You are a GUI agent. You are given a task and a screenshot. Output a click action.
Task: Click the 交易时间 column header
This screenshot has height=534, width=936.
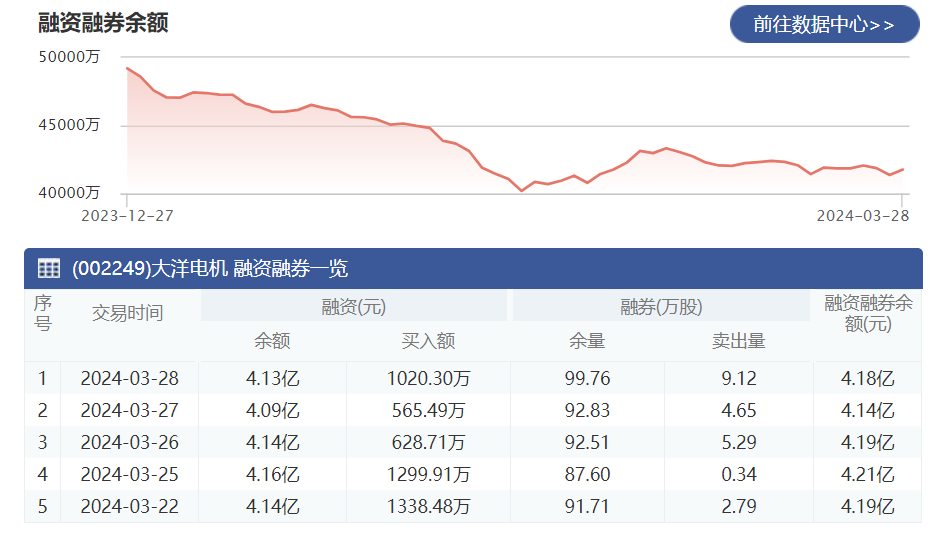click(x=127, y=313)
